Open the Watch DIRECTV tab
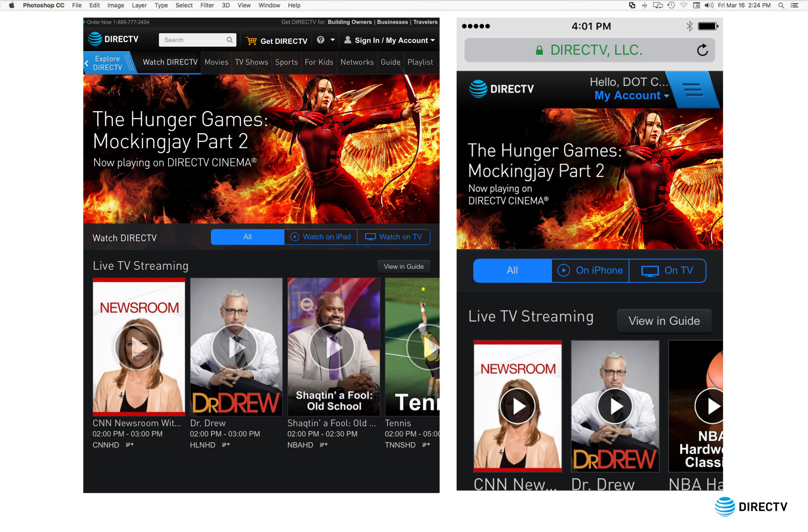Screen dimensions: 808x532 (x=170, y=62)
